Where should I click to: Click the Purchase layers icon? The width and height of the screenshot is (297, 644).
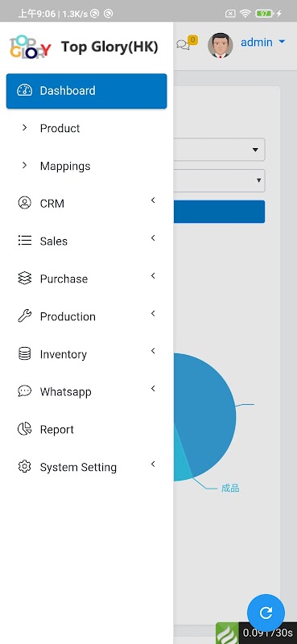[x=25, y=279]
